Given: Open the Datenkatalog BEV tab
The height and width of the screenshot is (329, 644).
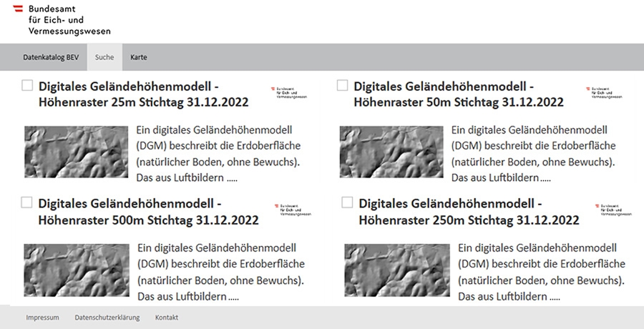Looking at the screenshot, I should click(x=51, y=57).
